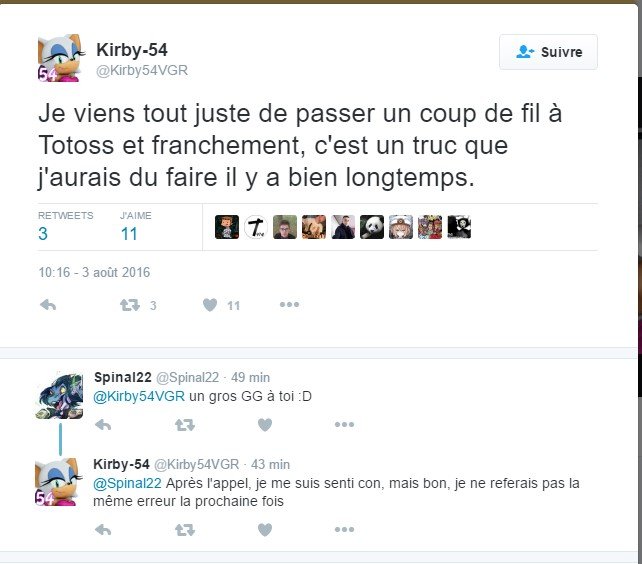Open the @Spinal22 mention link
This screenshot has height=564, width=642.
[127, 483]
